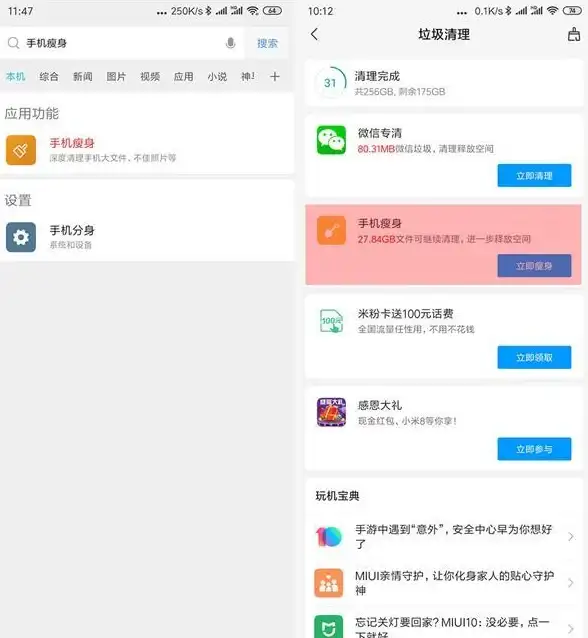Image resolution: width=588 pixels, height=638 pixels.
Task: Tap the right screen battery 74 icon
Action: coord(572,11)
